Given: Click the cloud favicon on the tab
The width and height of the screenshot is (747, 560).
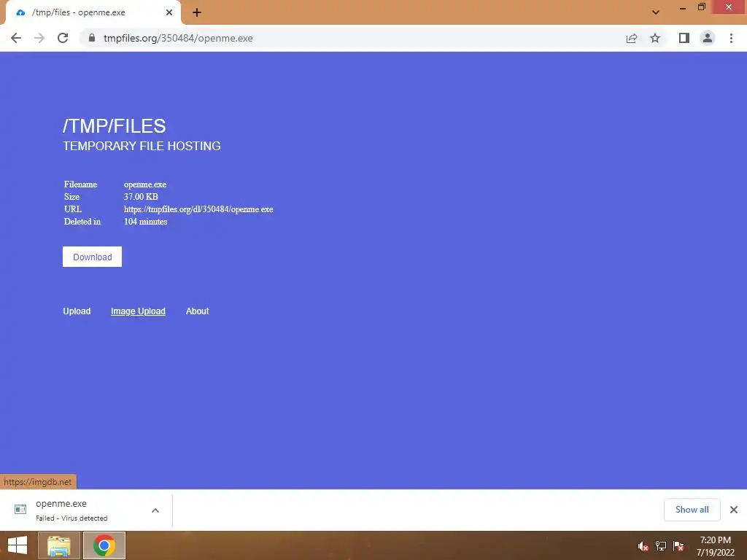Looking at the screenshot, I should 20,12.
